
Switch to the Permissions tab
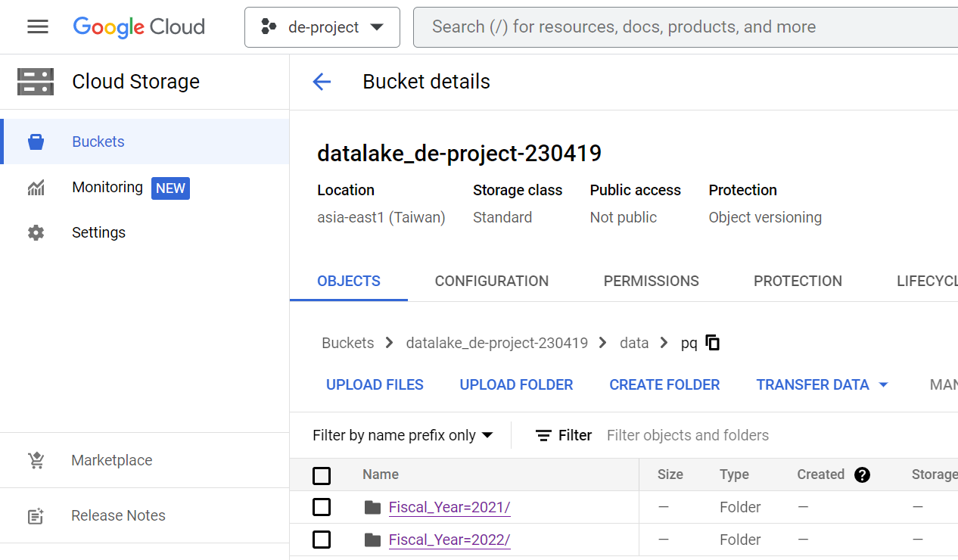[651, 281]
